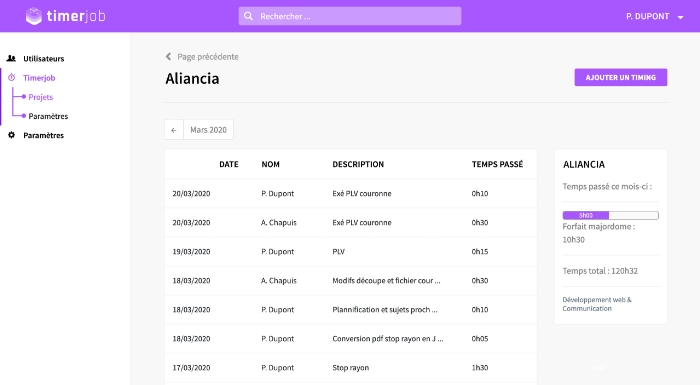Select Timerjob in the sidebar
The image size is (700, 385).
pos(39,78)
